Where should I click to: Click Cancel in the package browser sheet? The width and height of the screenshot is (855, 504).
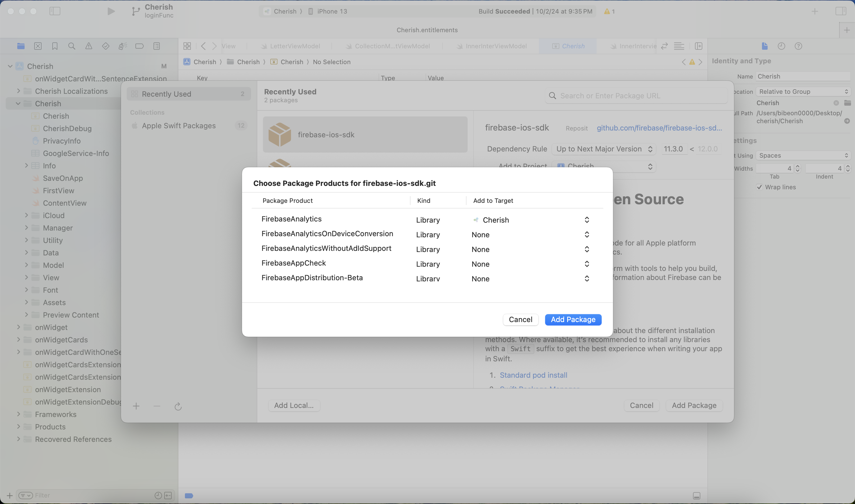[641, 405]
